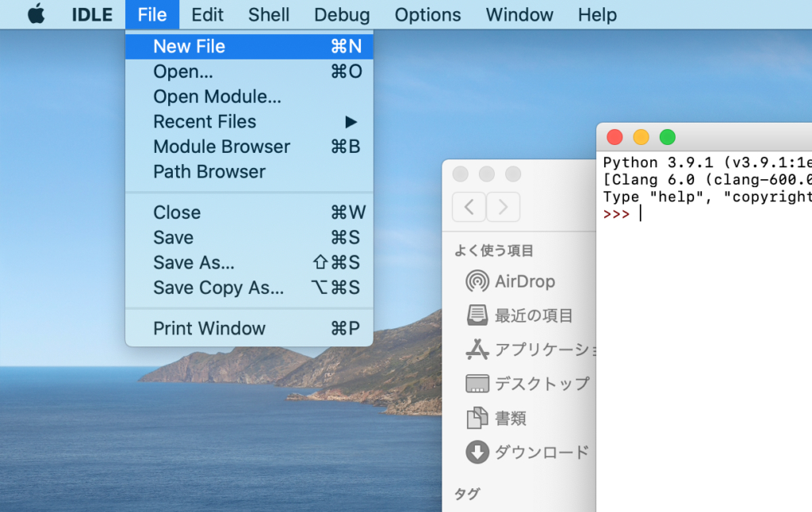
Task: Select Open Module... menu entry
Action: coord(249,96)
